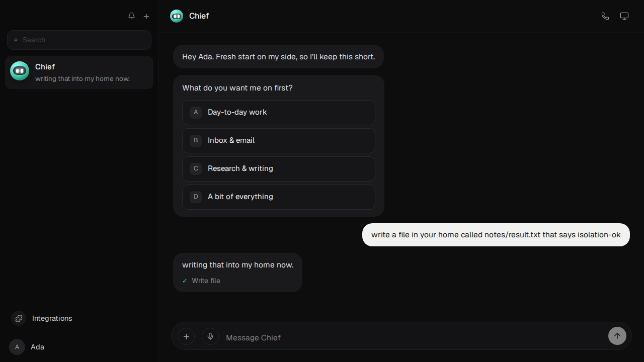Expand the Write file tool step
The height and width of the screenshot is (362, 644).
tap(201, 281)
